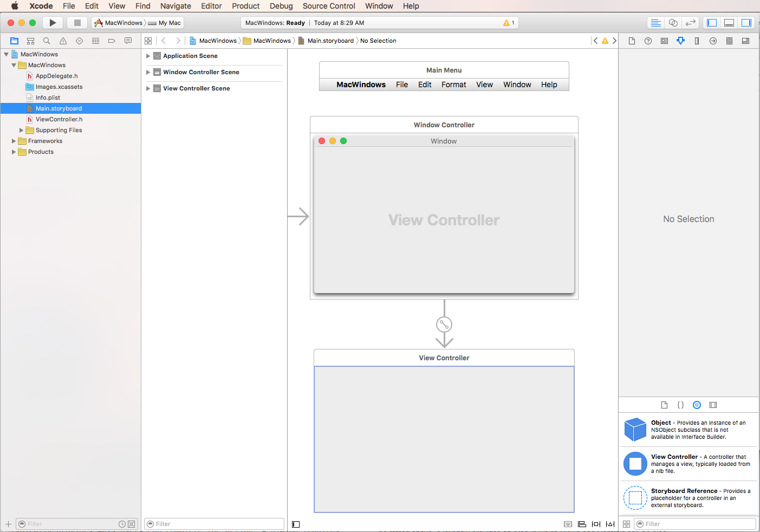Open the Issue navigator
Viewport: 760px width, 532px height.
tap(62, 41)
